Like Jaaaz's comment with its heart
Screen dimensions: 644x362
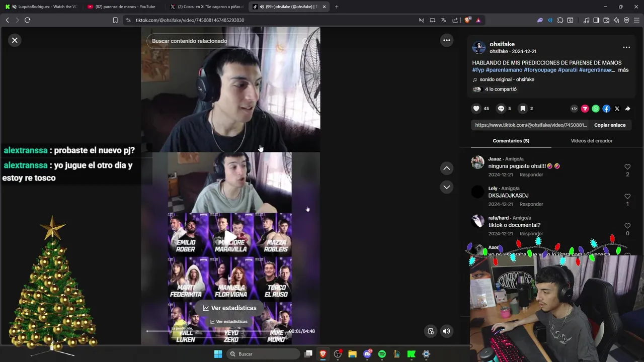(627, 167)
